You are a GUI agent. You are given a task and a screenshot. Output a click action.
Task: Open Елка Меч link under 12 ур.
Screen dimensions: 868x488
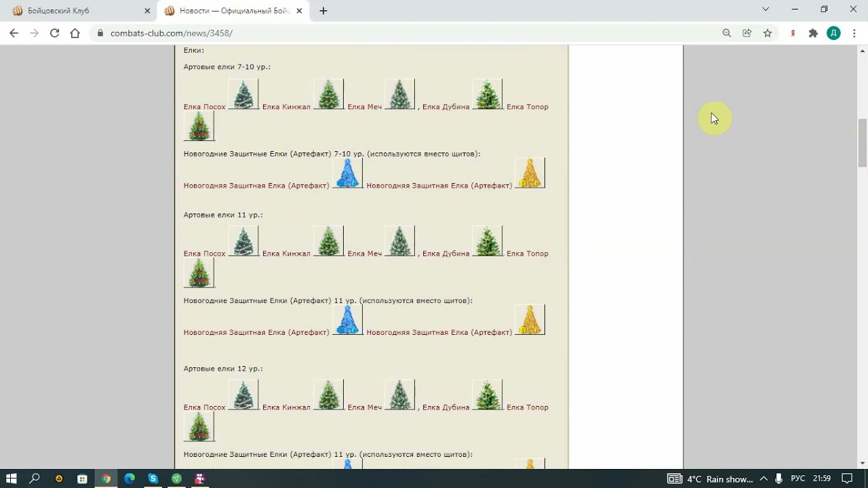pos(364,407)
